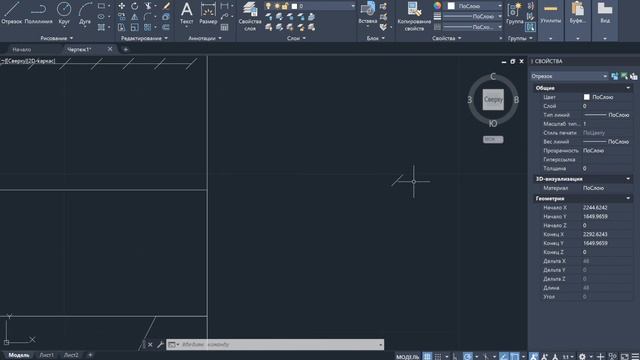Choose the Scale edit tool
640x360 pixels.
click(x=134, y=27)
